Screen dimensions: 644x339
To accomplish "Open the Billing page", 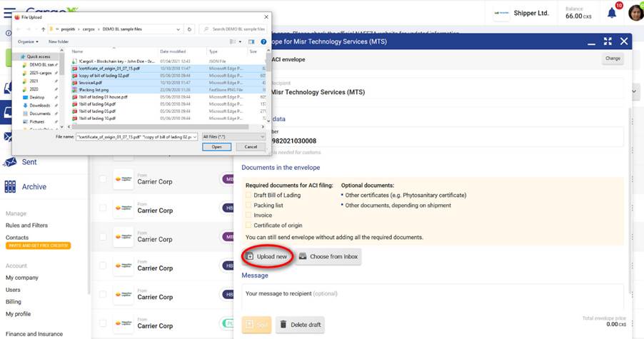I will (13, 302).
